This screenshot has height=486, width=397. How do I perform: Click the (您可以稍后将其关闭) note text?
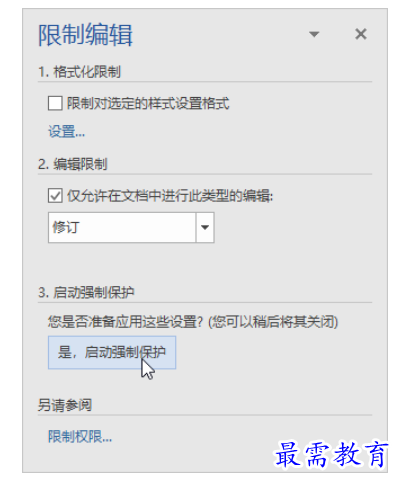(273, 322)
